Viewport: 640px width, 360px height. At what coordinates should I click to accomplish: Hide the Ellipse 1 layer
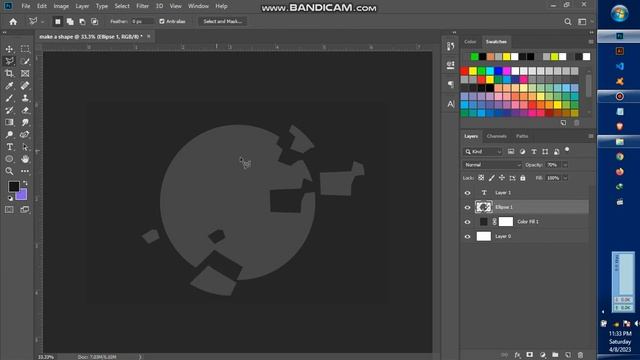coord(467,207)
